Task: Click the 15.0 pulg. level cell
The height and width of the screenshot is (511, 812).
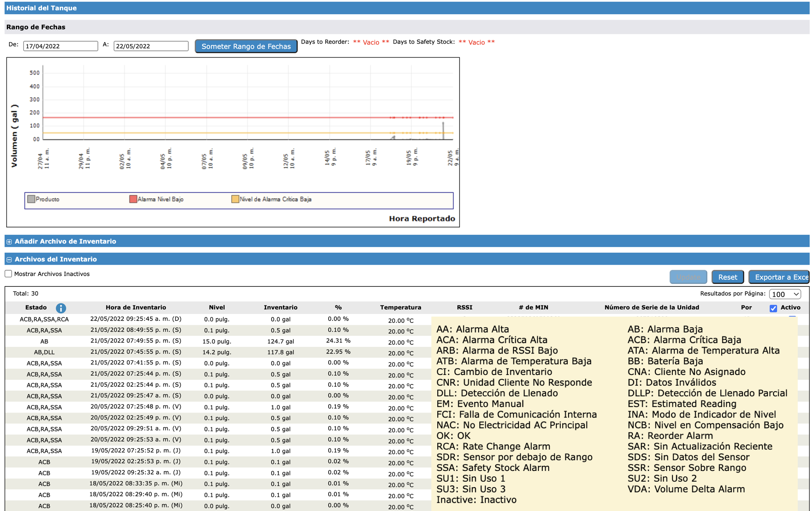Action: pos(217,341)
